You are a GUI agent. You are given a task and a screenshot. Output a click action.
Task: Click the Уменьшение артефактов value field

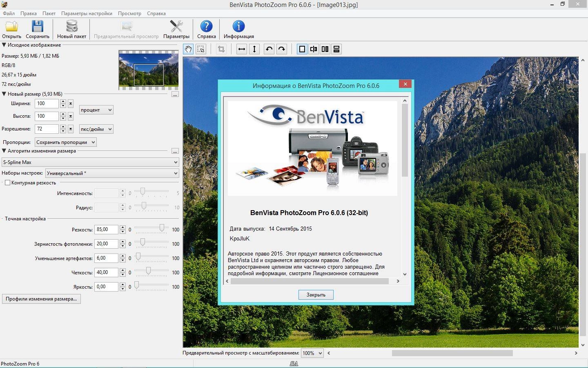[x=106, y=258]
